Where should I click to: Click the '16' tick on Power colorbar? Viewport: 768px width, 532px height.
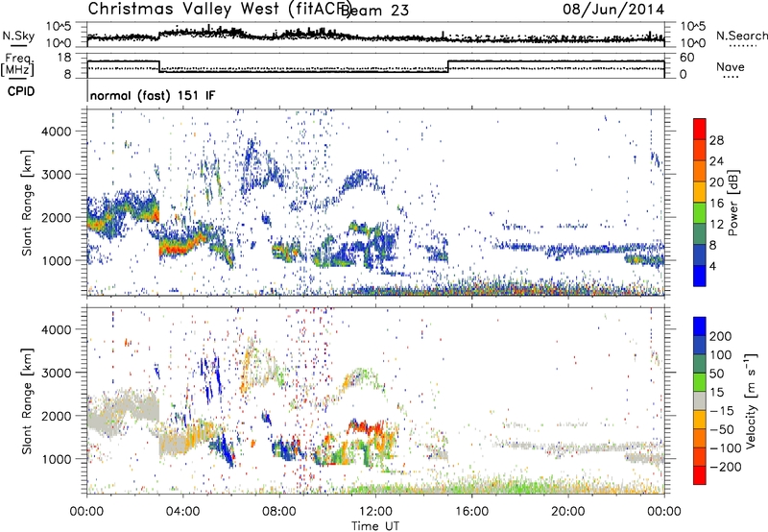pyautogui.click(x=716, y=204)
